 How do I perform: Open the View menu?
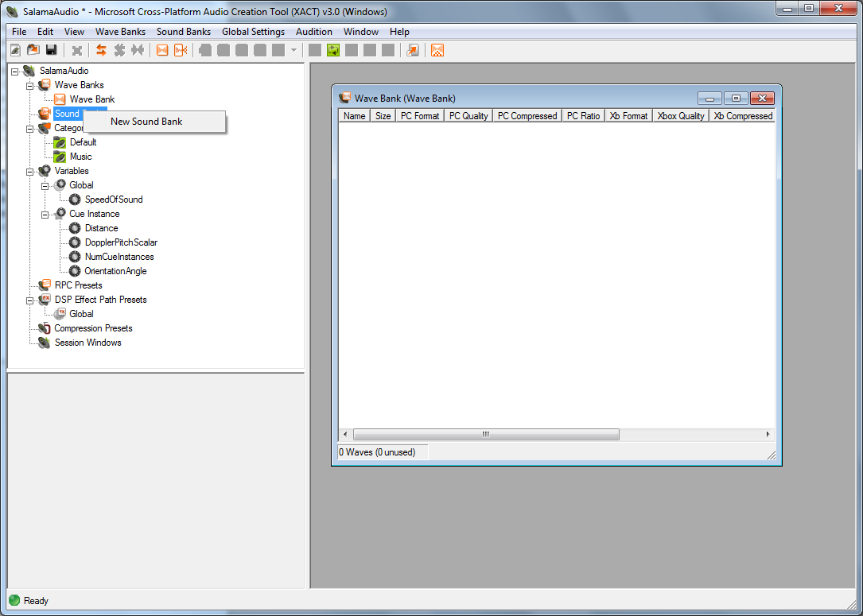74,31
